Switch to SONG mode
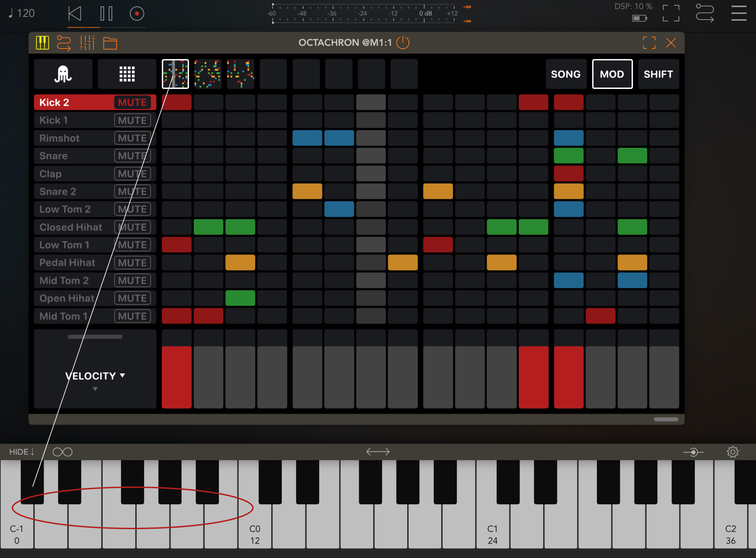This screenshot has width=756, height=558. [566, 74]
